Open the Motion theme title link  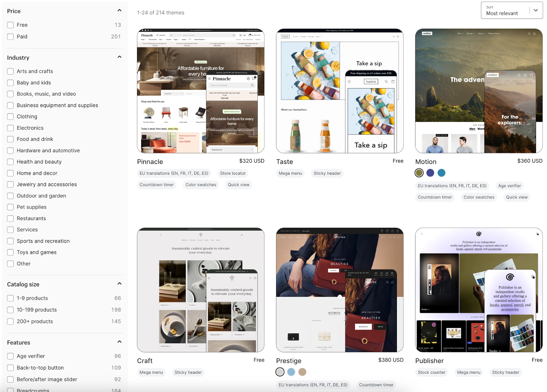[426, 162]
